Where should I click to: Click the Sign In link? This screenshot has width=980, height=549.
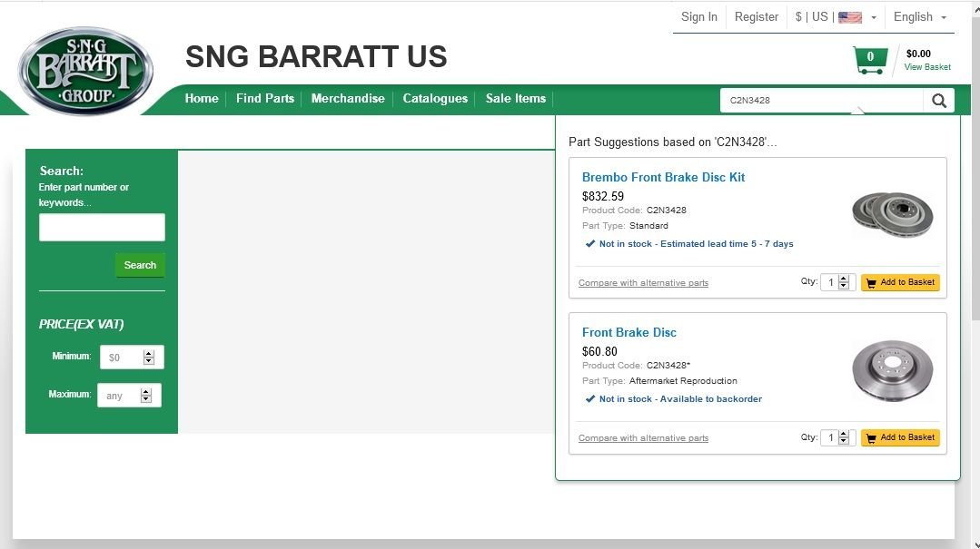[698, 17]
